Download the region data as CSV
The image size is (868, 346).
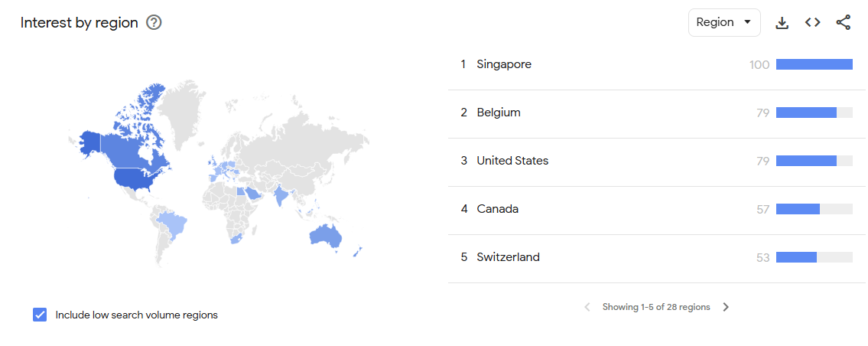(x=782, y=23)
